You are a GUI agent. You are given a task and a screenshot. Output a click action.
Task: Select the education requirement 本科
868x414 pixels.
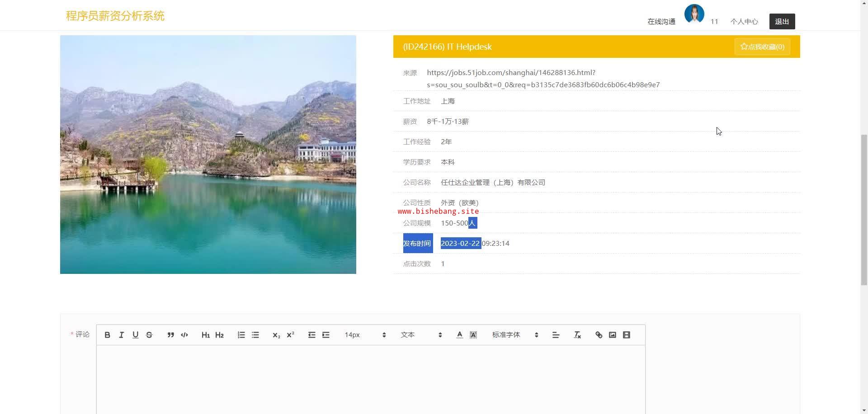tap(448, 162)
